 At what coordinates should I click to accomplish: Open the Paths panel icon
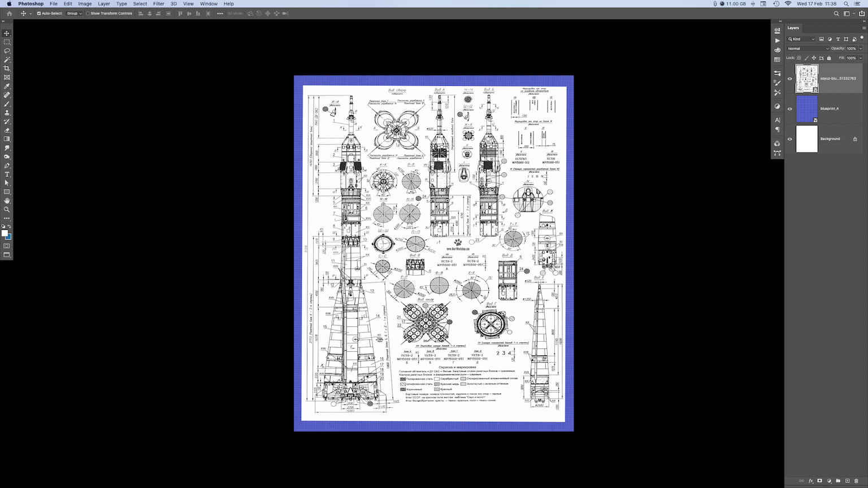pyautogui.click(x=778, y=153)
